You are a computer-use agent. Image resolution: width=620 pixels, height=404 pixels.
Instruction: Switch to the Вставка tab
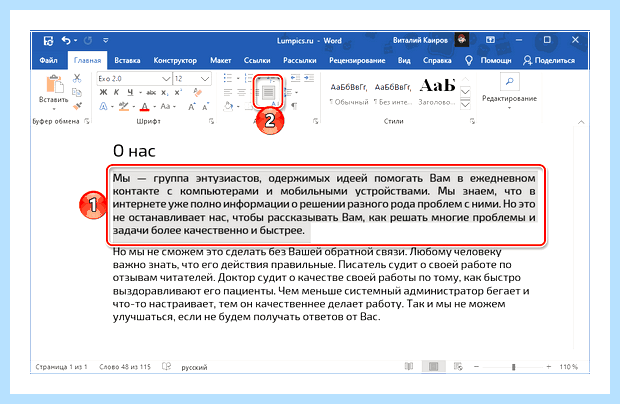click(127, 60)
